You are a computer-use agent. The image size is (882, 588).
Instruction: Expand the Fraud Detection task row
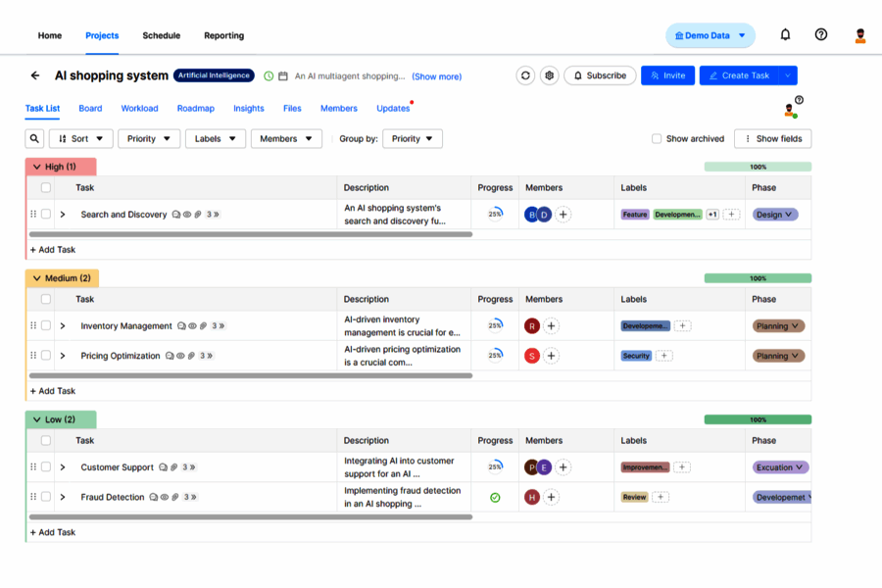click(x=63, y=497)
